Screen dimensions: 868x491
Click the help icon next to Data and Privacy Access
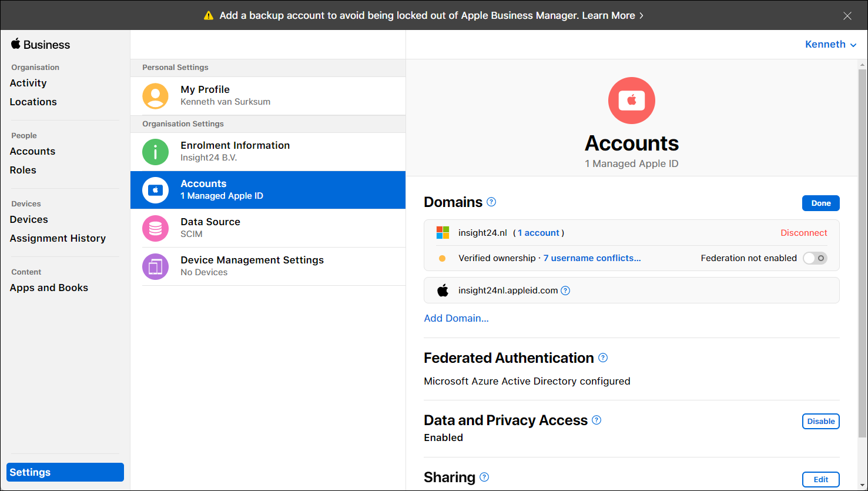tap(596, 420)
